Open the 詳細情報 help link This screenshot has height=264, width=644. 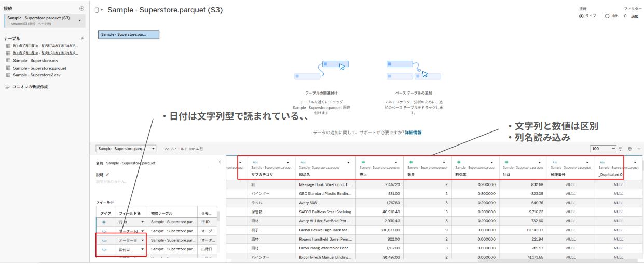click(x=413, y=133)
